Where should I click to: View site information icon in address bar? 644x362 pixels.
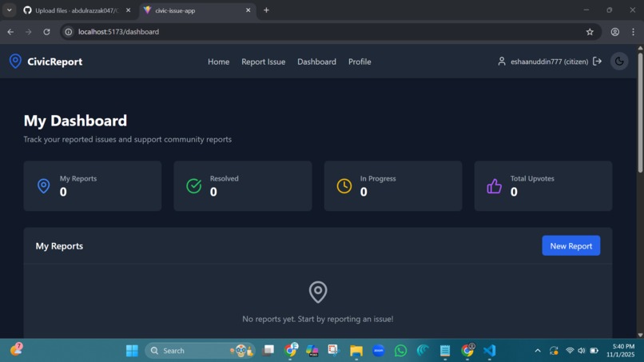[69, 32]
